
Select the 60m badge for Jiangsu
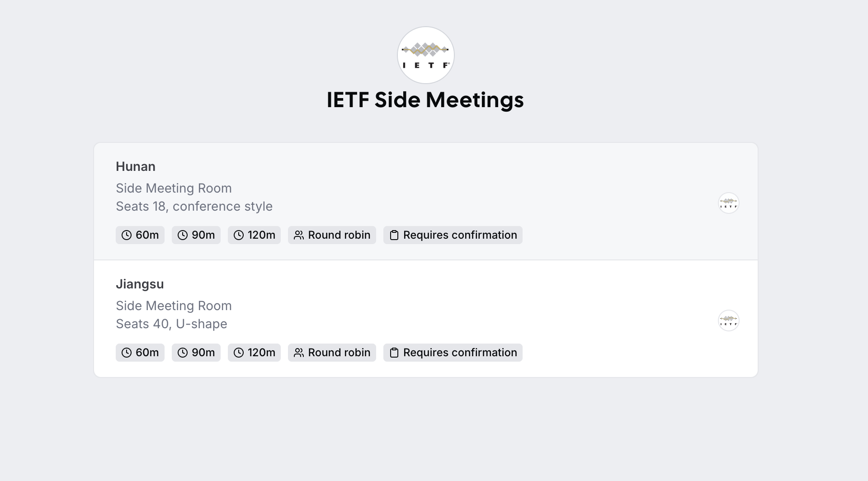tap(140, 353)
